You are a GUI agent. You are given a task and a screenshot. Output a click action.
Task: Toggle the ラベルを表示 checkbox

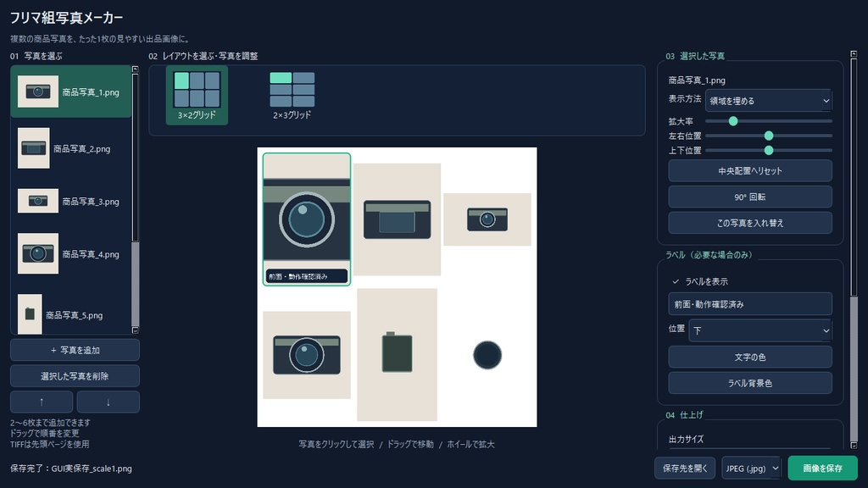point(699,281)
